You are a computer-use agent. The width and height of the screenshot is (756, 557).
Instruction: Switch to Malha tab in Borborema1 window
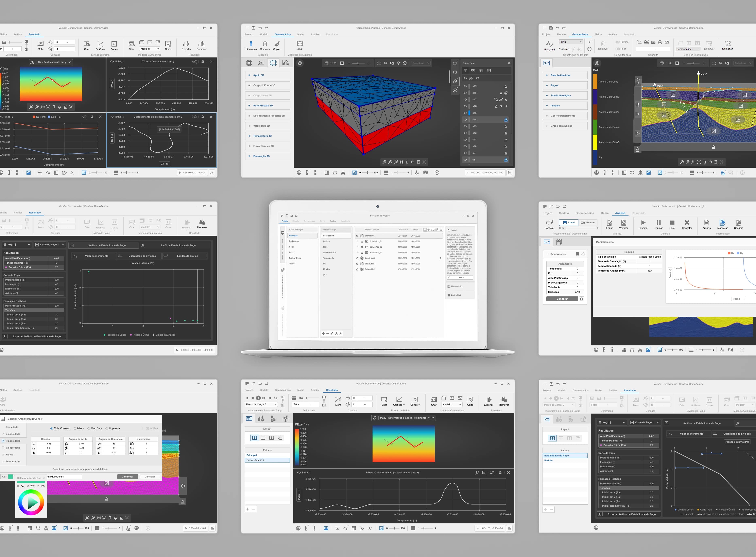(605, 213)
